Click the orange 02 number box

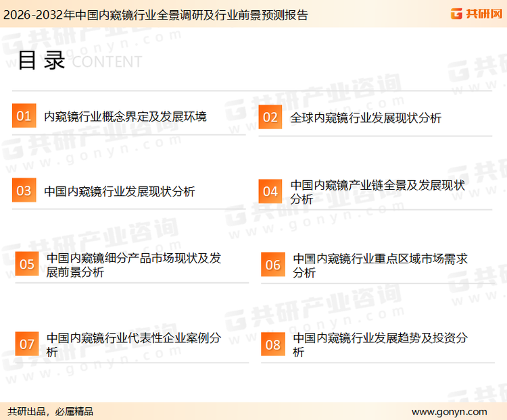coord(270,117)
